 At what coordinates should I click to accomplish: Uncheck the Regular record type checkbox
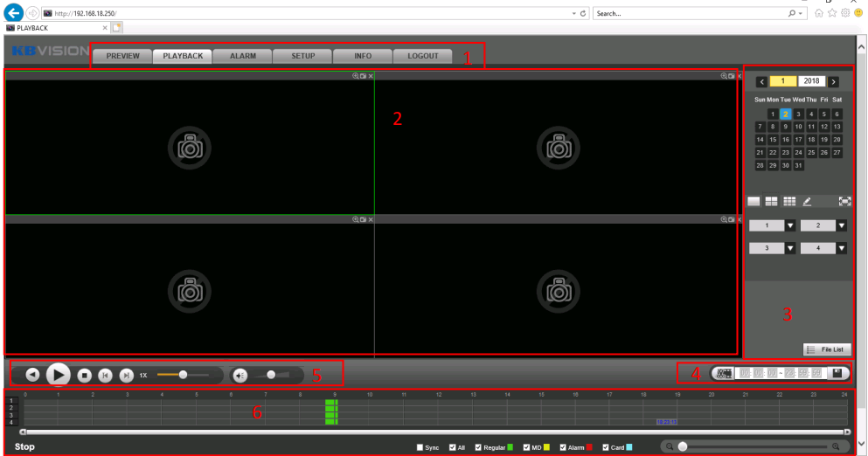pyautogui.click(x=478, y=447)
